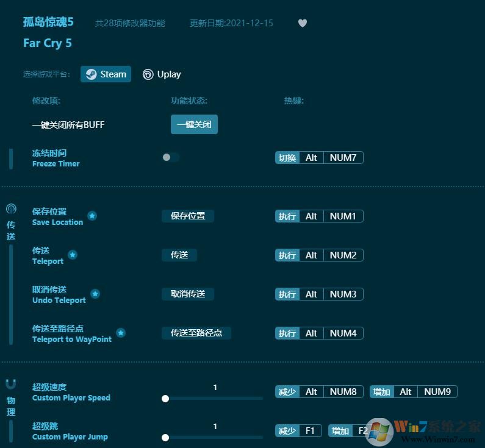
Task: Click 执行 label for Teleport hotkey
Action: click(287, 255)
